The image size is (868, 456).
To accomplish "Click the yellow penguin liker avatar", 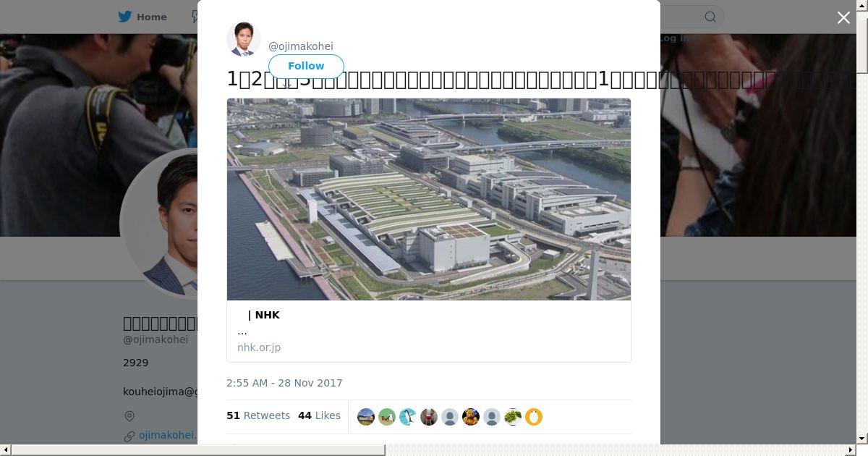I will click(534, 417).
